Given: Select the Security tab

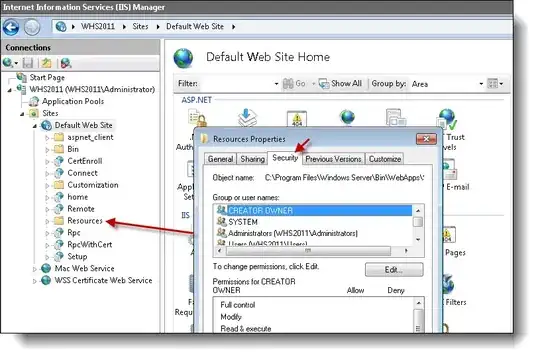Looking at the screenshot, I should click(x=285, y=158).
